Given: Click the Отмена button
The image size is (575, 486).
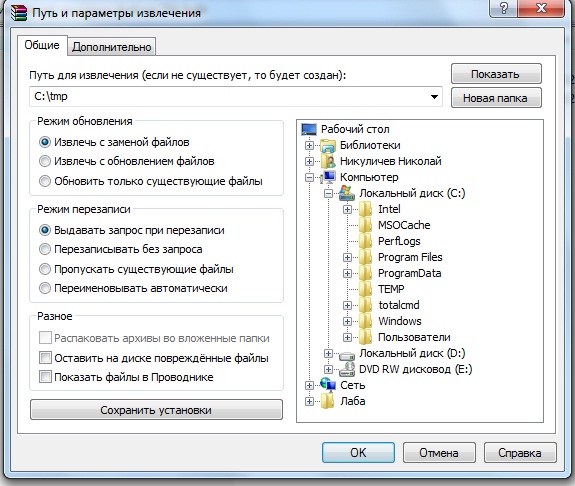Looking at the screenshot, I should coord(439,453).
